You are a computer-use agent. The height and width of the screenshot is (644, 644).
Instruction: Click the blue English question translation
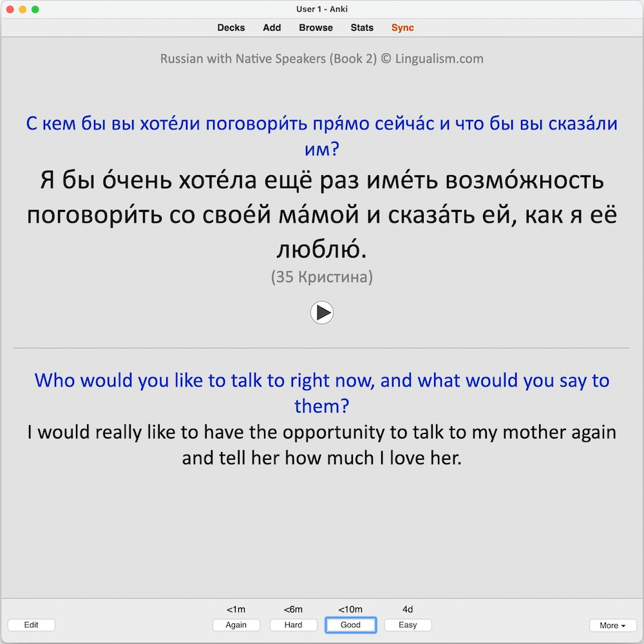click(321, 381)
